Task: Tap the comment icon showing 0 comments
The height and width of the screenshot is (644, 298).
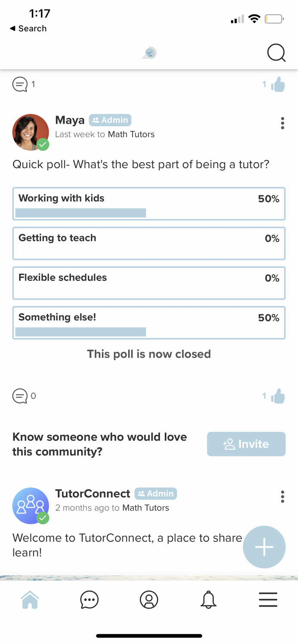Action: [x=20, y=395]
